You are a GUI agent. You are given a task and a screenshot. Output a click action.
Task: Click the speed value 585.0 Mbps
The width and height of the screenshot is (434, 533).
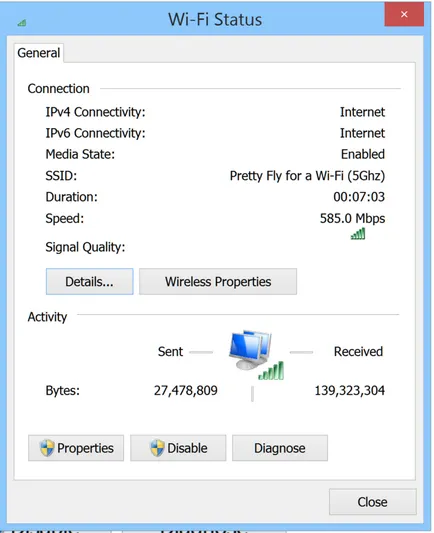[352, 218]
